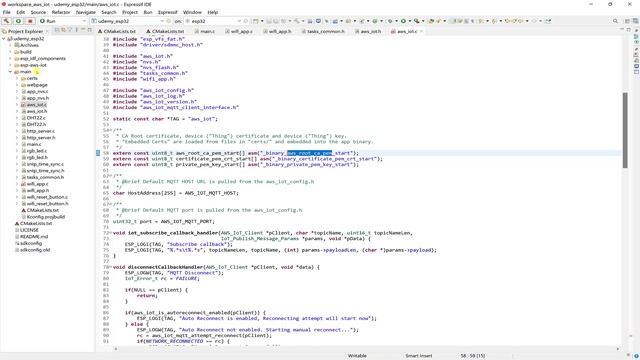Open the Espressif menu
This screenshot has width=640, height=360.
pos(168,12)
